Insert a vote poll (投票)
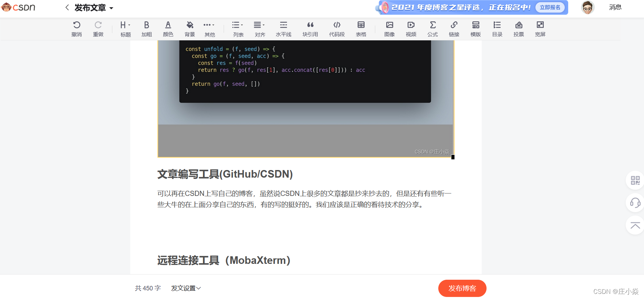Viewport: 644px width, 298px height. coord(519,29)
